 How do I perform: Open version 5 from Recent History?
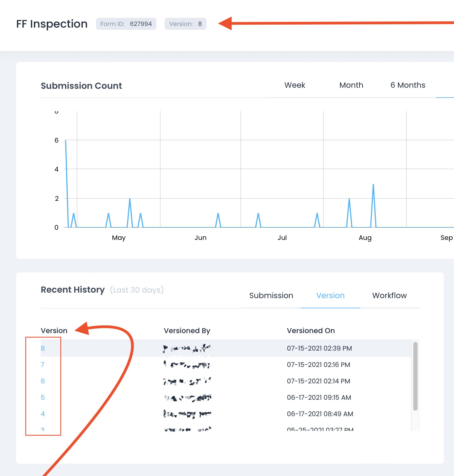coord(43,398)
